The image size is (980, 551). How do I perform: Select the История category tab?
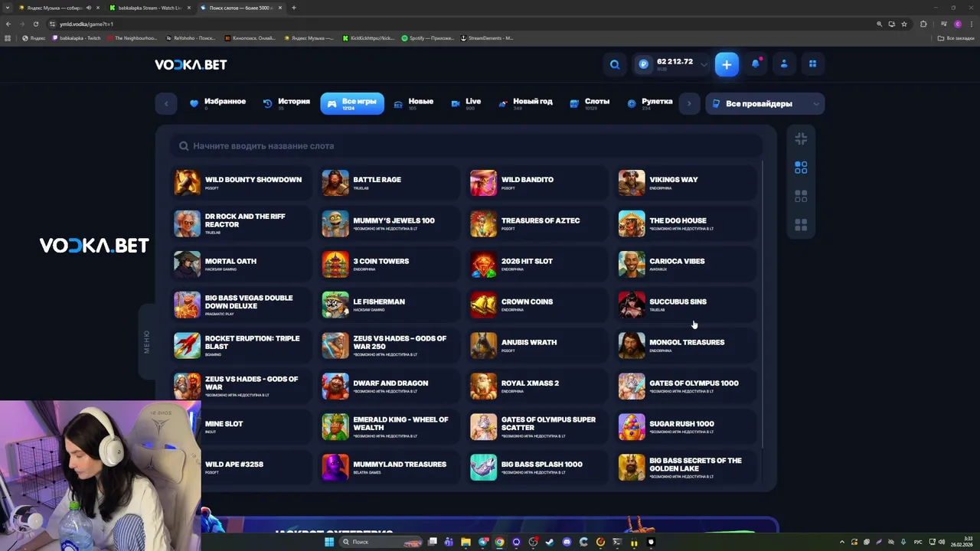286,103
